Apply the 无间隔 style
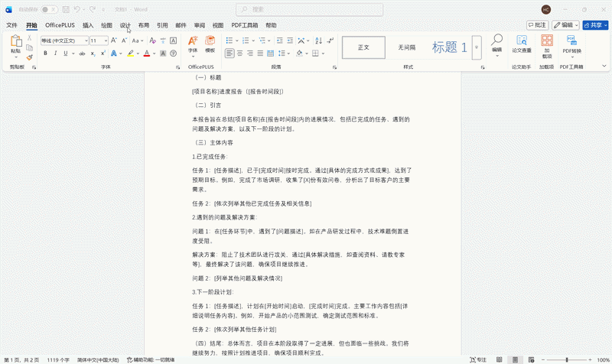 [x=407, y=47]
